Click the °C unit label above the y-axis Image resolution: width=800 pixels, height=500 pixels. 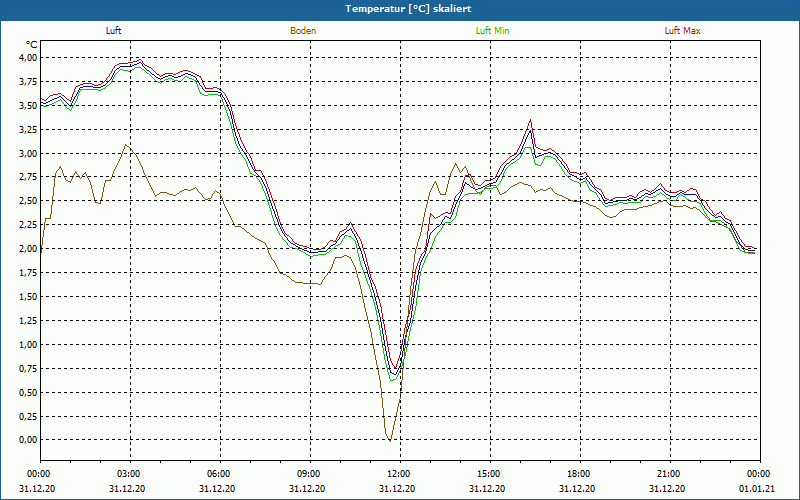click(x=31, y=45)
